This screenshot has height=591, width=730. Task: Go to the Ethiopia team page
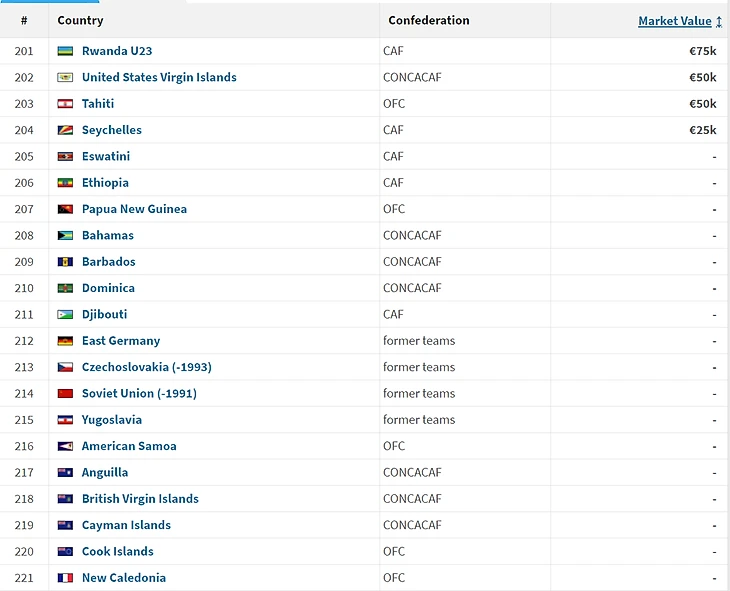[105, 183]
